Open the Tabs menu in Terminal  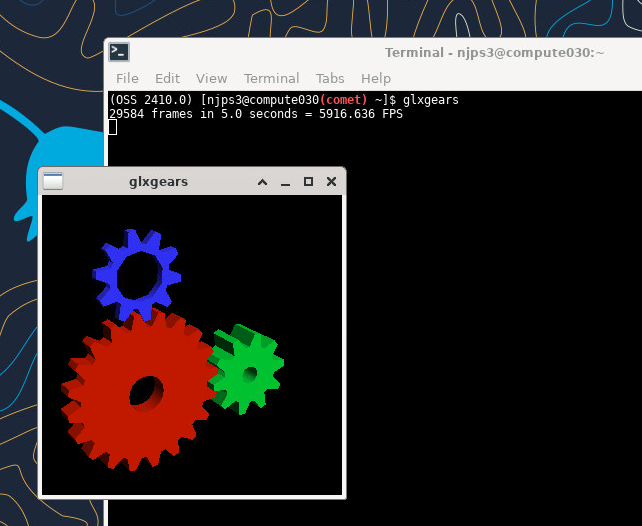[x=330, y=78]
